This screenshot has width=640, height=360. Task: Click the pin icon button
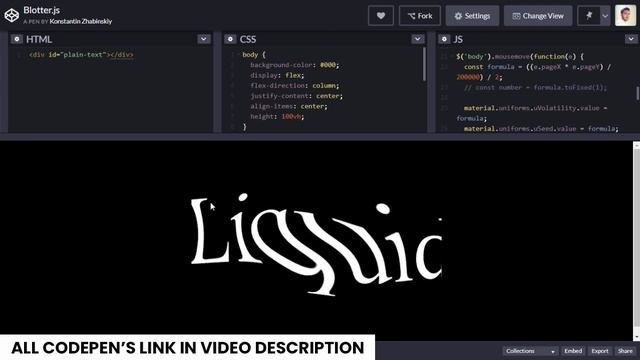click(x=589, y=16)
